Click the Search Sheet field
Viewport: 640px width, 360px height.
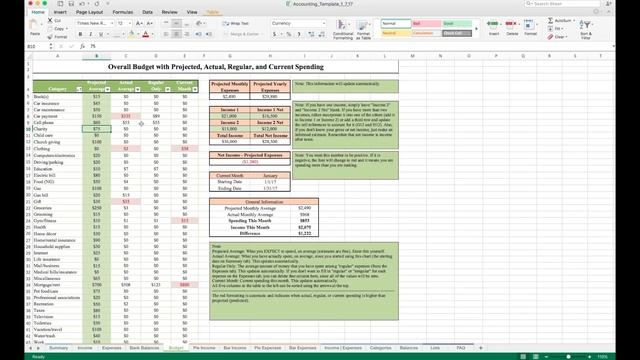tap(562, 4)
